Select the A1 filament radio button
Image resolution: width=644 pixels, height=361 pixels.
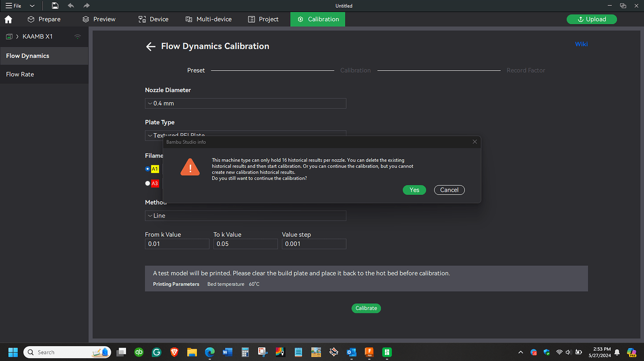click(x=147, y=169)
